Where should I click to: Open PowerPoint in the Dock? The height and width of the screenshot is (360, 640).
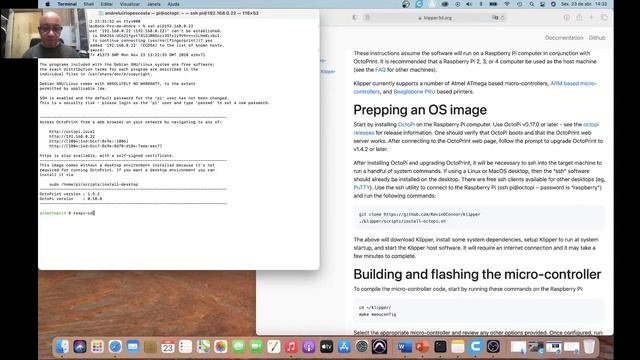[422, 347]
